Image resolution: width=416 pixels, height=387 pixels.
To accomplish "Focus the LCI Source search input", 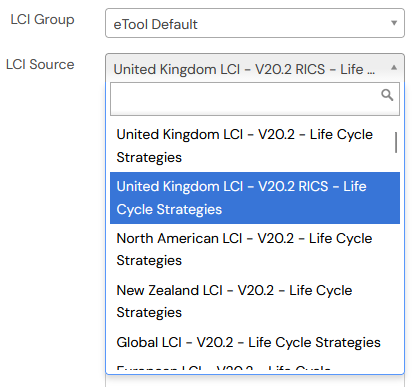I will [255, 99].
